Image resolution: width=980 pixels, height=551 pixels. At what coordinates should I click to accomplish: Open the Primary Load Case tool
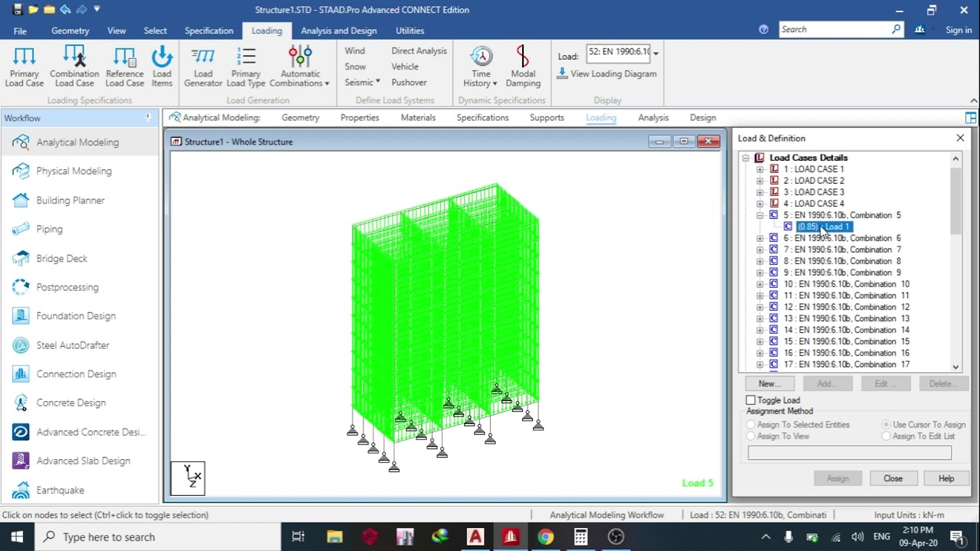[x=24, y=66]
